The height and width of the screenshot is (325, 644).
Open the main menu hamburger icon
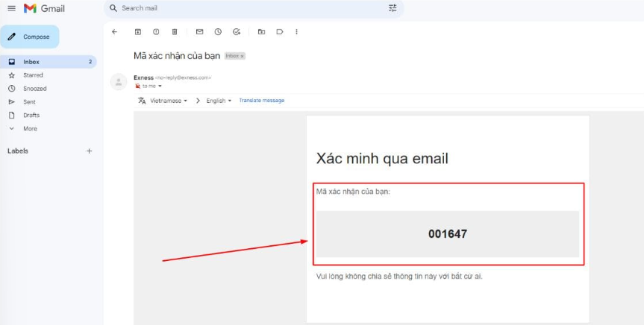point(11,8)
